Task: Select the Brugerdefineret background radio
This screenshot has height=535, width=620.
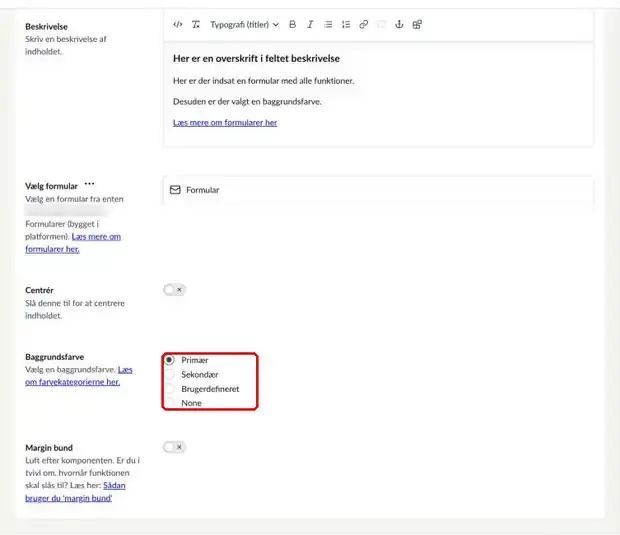Action: (x=169, y=389)
